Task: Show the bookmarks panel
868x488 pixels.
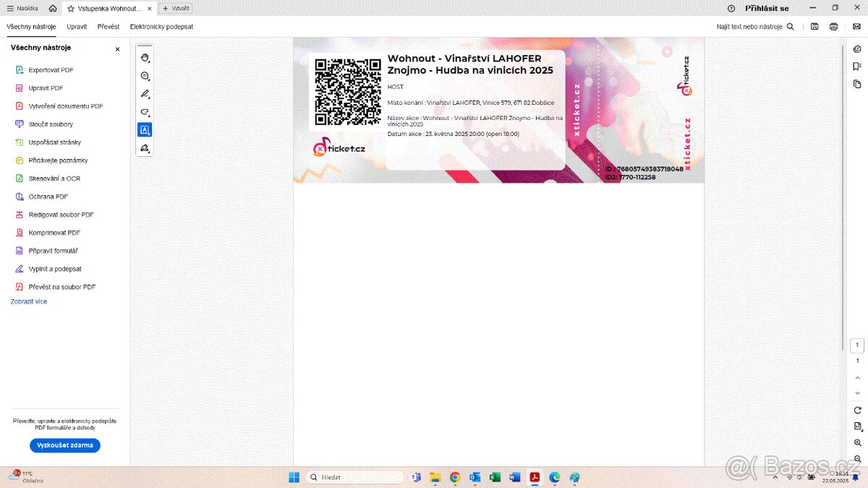Action: 857,67
